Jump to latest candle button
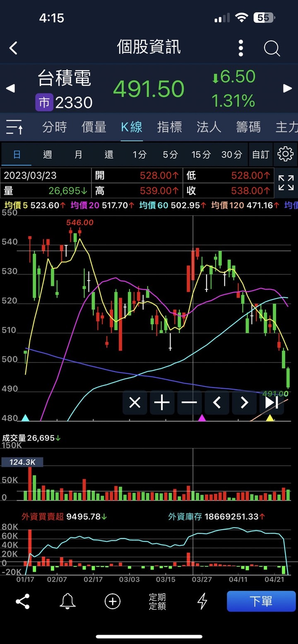This screenshot has width=298, height=644. [x=272, y=402]
